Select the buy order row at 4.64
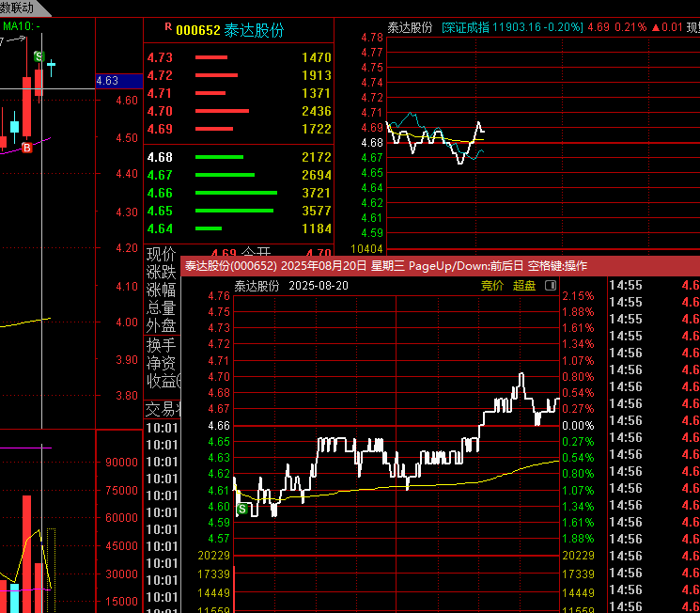This screenshot has width=700, height=613. tap(239, 228)
